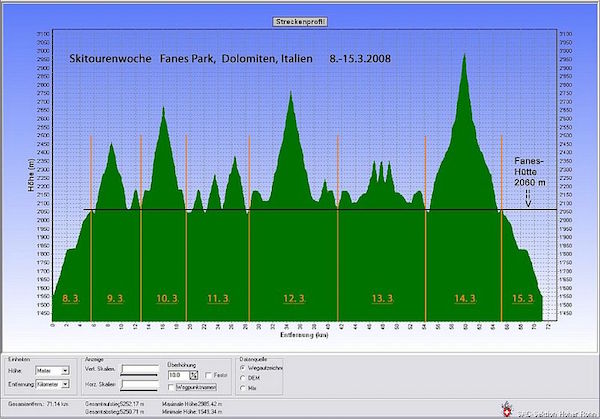600x419 pixels.
Task: Select the DEM data source option
Action: coord(242,378)
